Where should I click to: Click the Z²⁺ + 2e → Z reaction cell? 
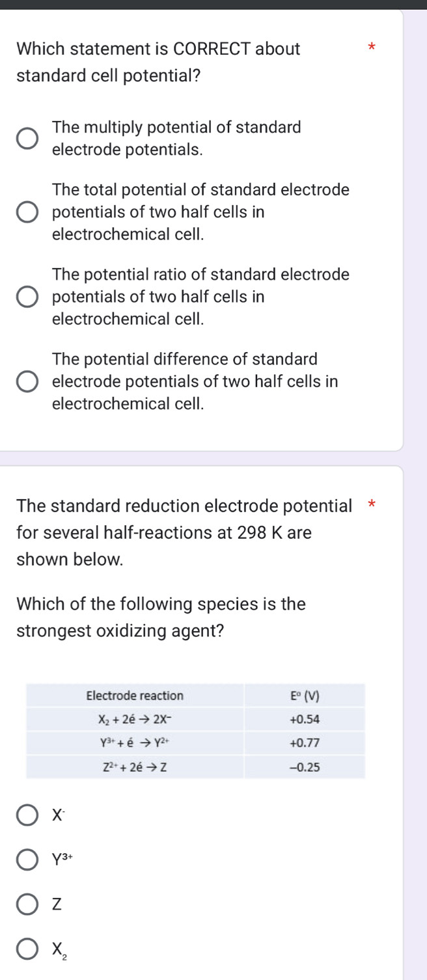pyautogui.click(x=135, y=767)
